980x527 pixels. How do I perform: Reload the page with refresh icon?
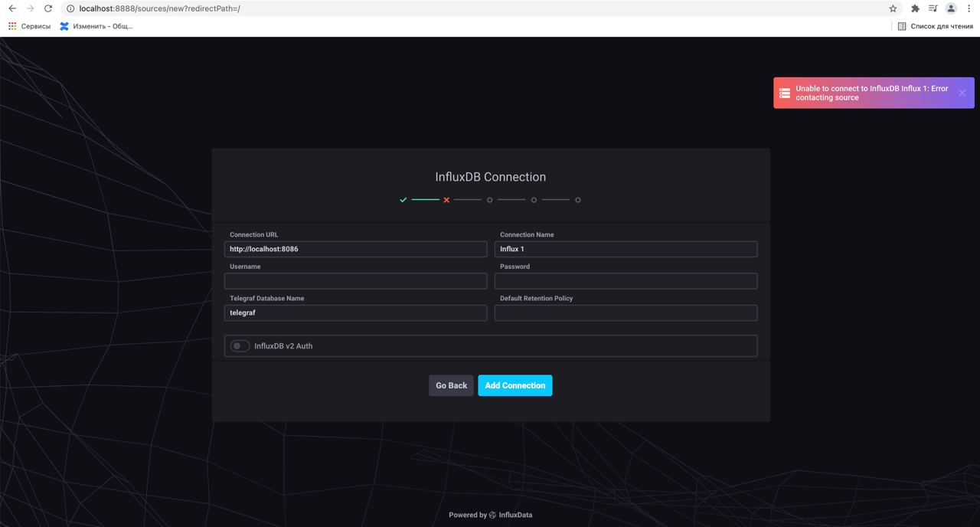(x=48, y=8)
